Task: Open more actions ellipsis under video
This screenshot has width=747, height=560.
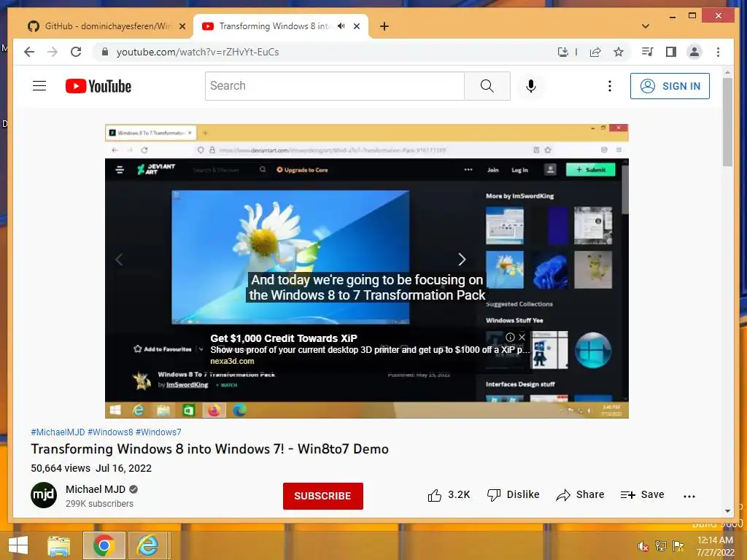Action: click(x=689, y=496)
